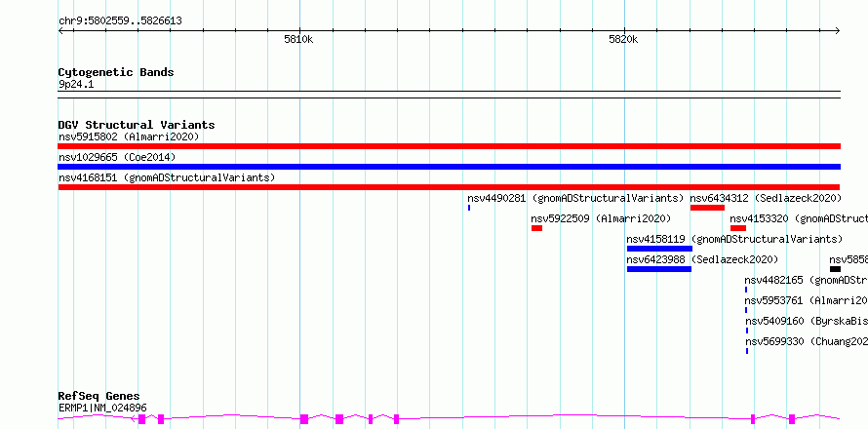Select the nsv4482165 variant label

[806, 280]
